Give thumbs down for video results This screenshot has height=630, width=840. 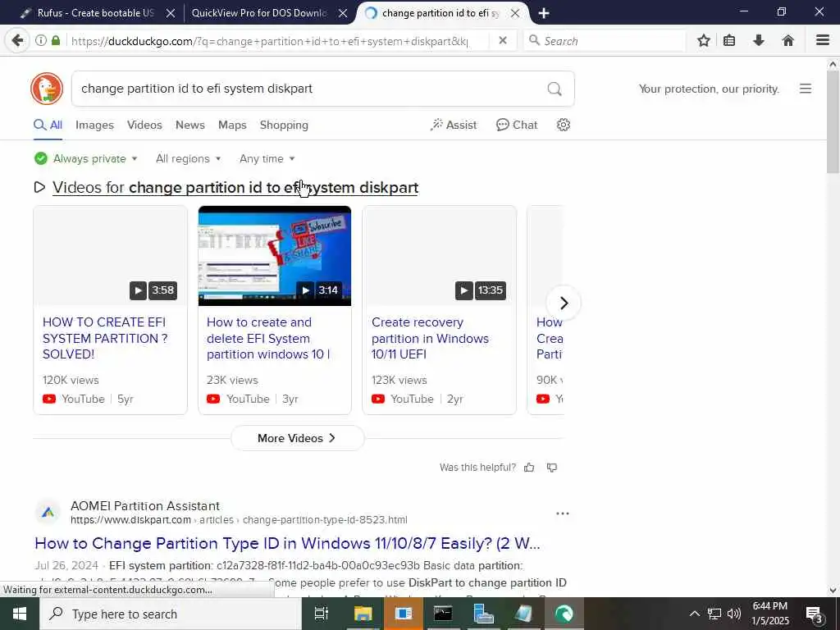[x=552, y=468]
